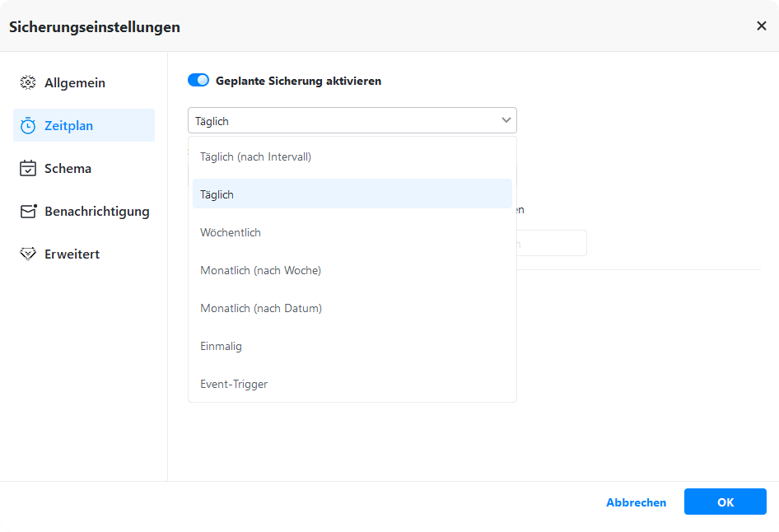Click the Benachrichtigung envelope icon

pos(28,212)
